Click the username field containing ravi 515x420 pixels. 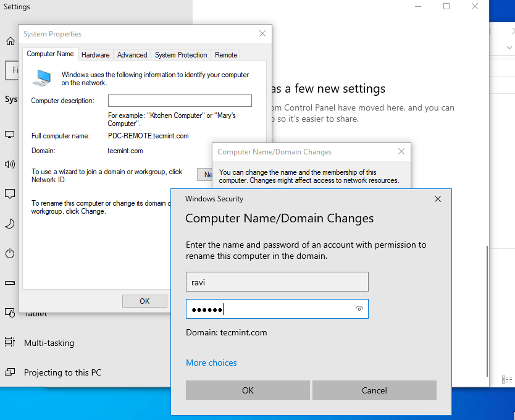coord(277,282)
